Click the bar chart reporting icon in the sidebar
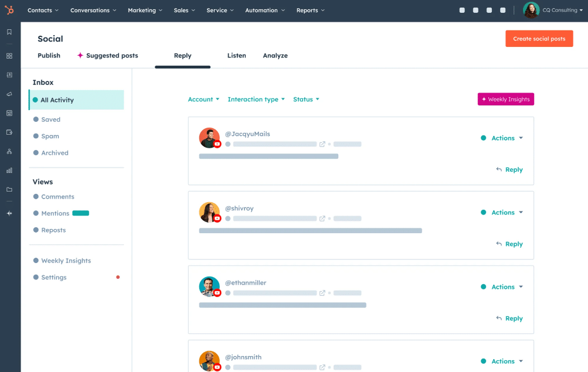588x372 pixels. click(x=9, y=170)
